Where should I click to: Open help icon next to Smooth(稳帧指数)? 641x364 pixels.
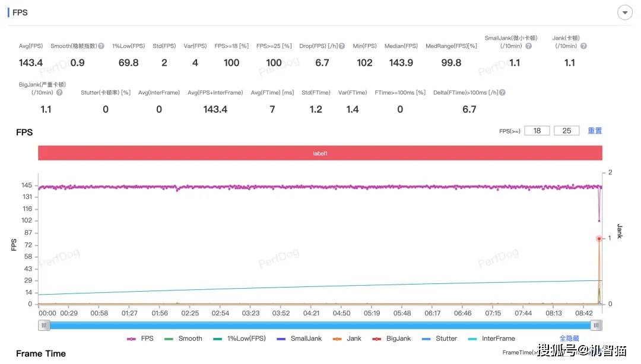(101, 46)
